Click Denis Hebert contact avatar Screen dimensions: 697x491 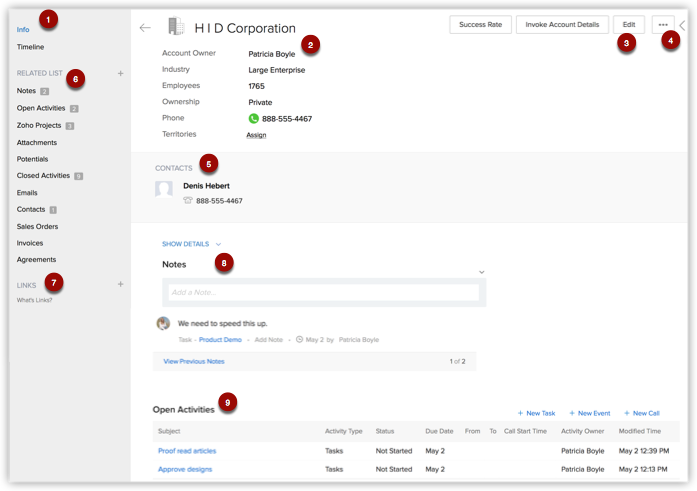click(164, 190)
